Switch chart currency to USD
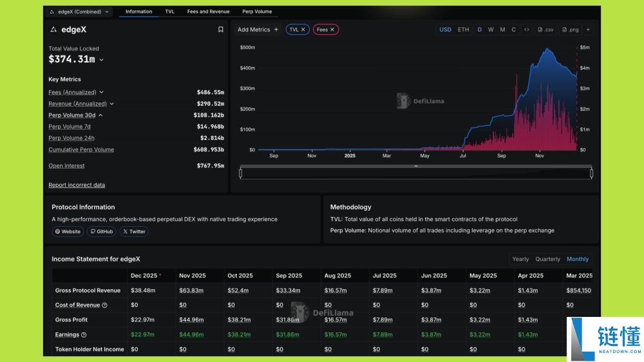The image size is (644, 362). click(x=445, y=30)
